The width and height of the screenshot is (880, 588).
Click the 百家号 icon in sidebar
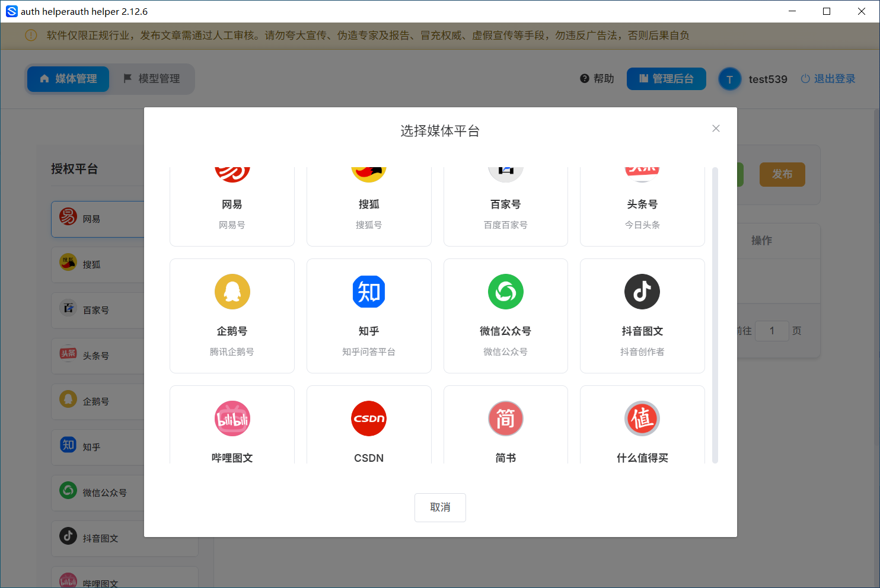[x=68, y=308]
